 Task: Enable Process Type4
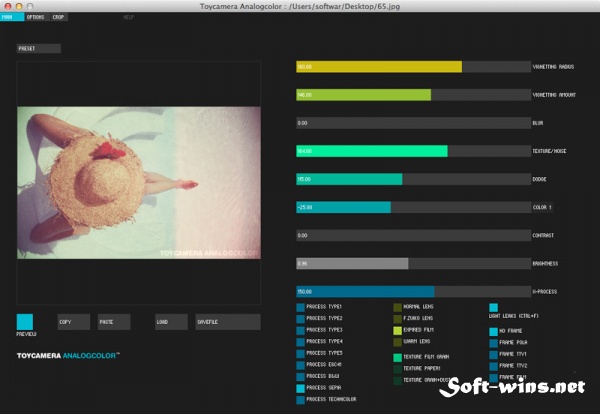[300, 342]
